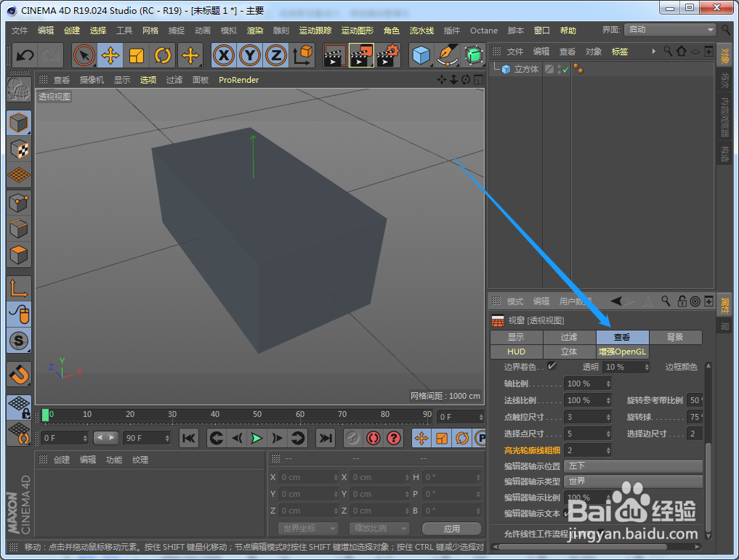Image resolution: width=739 pixels, height=560 pixels.
Task: Toggle Snap magnet icon
Action: [19, 374]
